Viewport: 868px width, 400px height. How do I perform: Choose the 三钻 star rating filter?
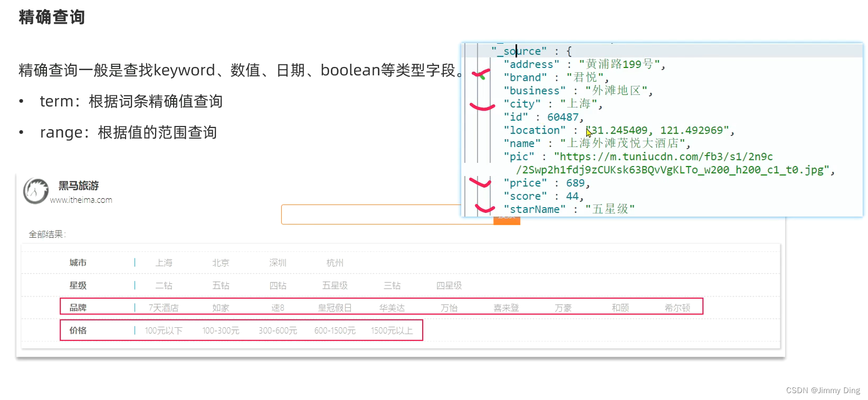pos(392,285)
